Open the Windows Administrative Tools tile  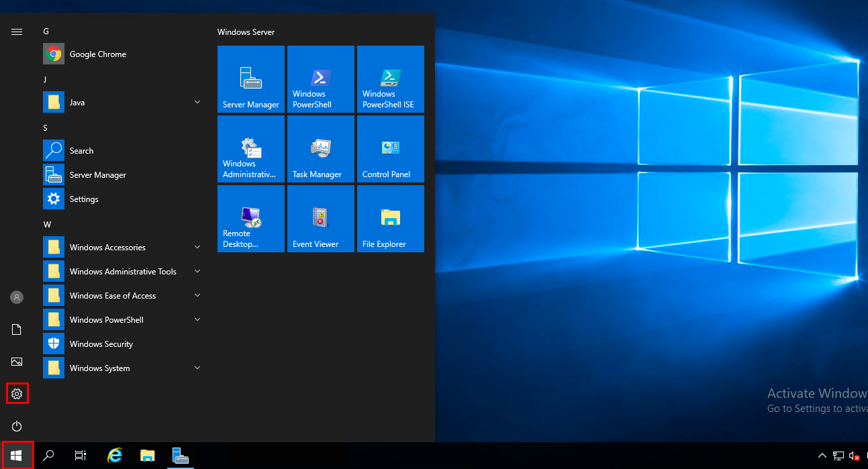point(251,149)
